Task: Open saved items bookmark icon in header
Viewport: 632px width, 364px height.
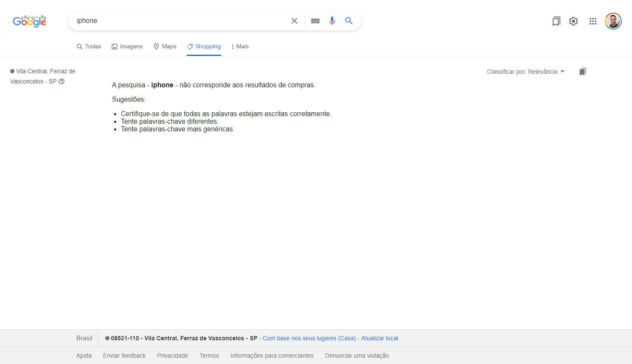Action: pyautogui.click(x=556, y=21)
